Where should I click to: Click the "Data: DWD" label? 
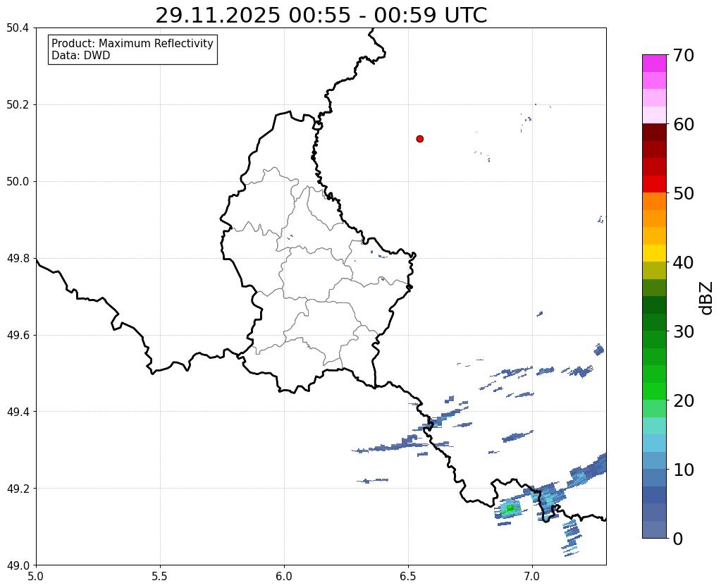coord(80,56)
